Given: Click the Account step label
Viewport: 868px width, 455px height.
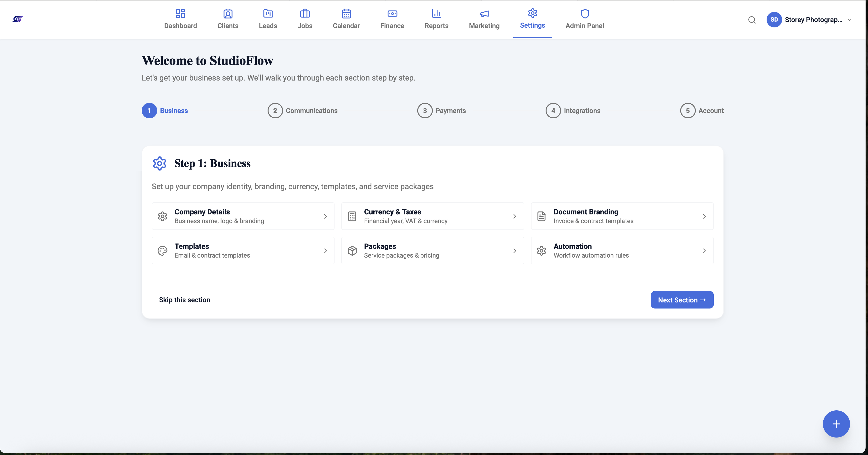Looking at the screenshot, I should [x=711, y=110].
